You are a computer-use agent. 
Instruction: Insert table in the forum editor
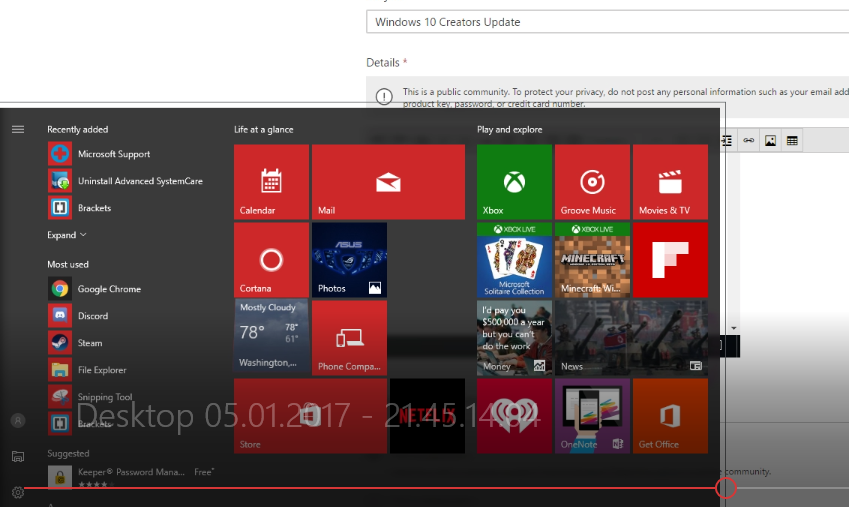[792, 141]
